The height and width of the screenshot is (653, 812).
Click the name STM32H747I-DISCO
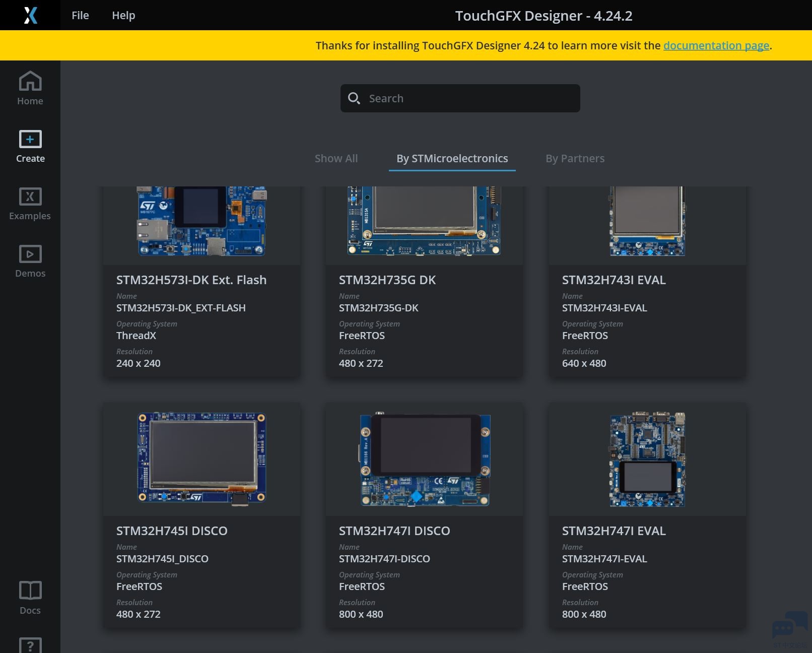[x=384, y=559]
